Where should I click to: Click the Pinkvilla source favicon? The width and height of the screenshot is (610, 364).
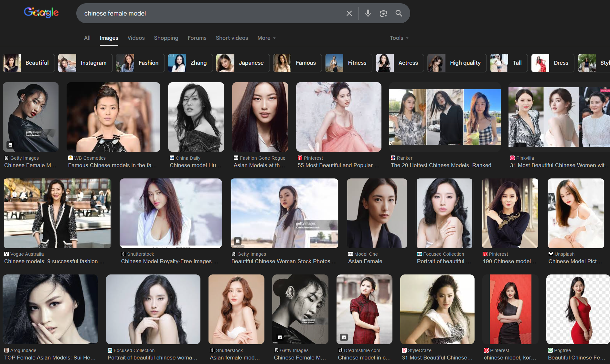pos(512,158)
